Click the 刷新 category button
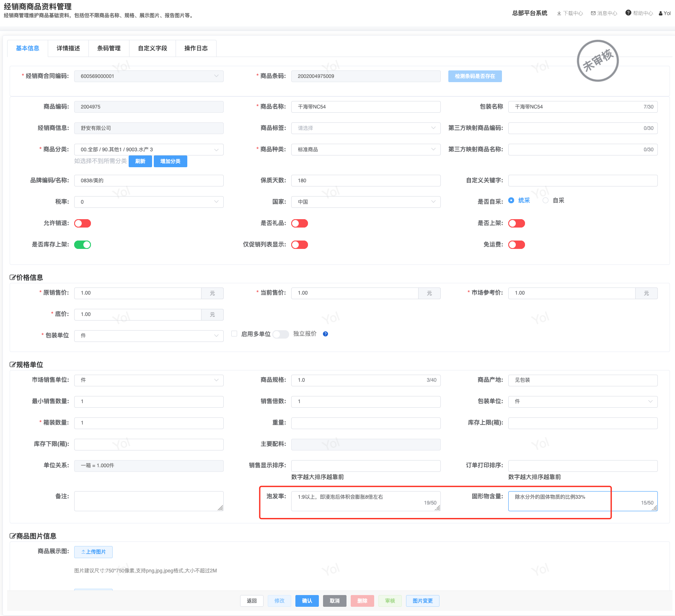675x616 pixels. pos(140,161)
